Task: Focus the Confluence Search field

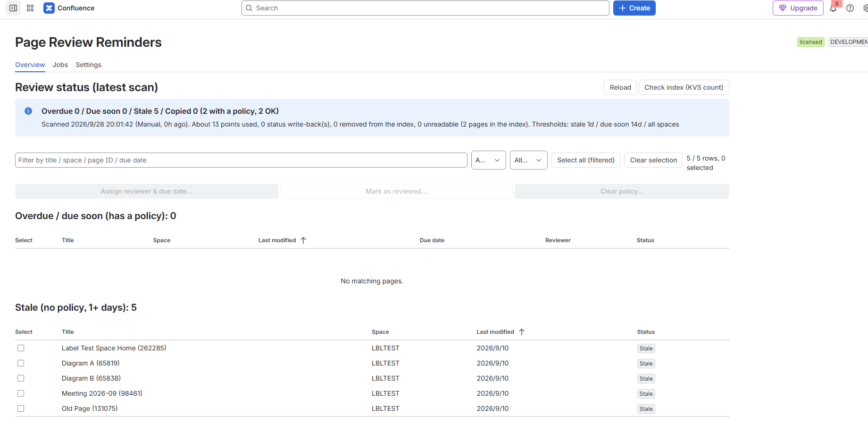Action: pyautogui.click(x=426, y=8)
